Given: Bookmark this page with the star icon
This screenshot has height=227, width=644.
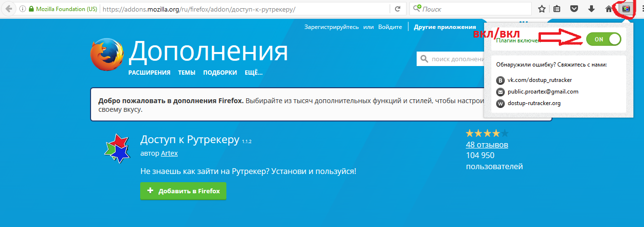Looking at the screenshot, I should coord(541,9).
